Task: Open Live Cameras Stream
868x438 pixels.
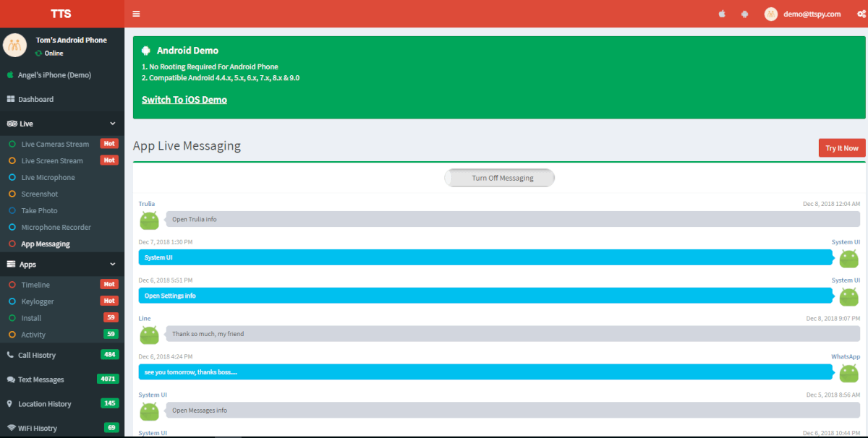Action: click(x=55, y=144)
